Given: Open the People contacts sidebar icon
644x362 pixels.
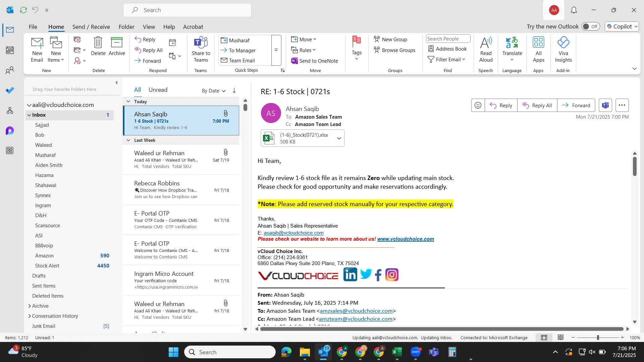Looking at the screenshot, I should pyautogui.click(x=10, y=70).
